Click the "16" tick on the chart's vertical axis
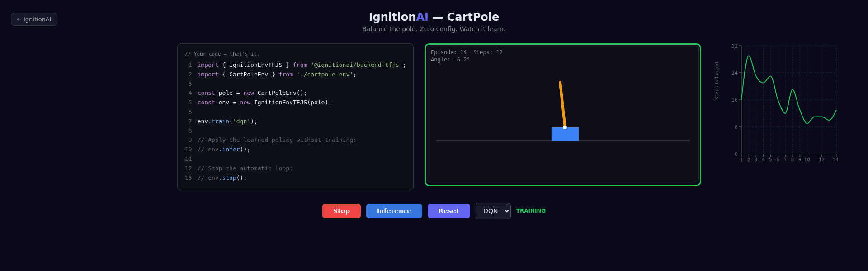The image size is (868, 271). tap(735, 100)
